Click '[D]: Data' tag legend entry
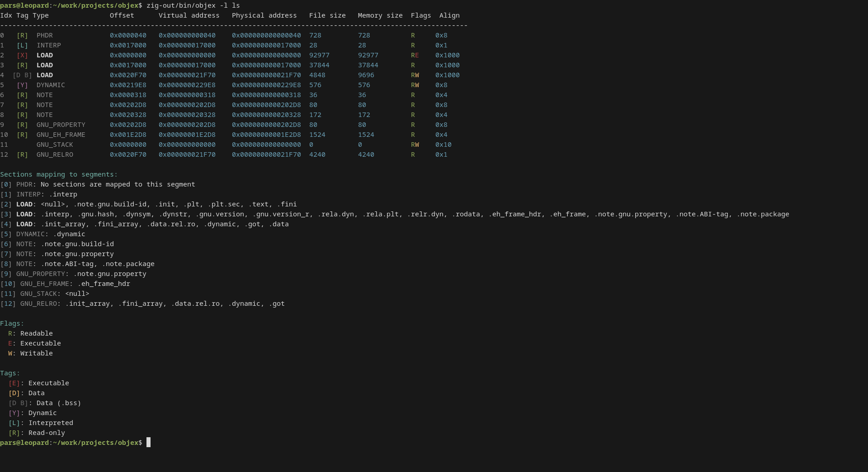Viewport: 868px width, 472px height. tap(26, 393)
